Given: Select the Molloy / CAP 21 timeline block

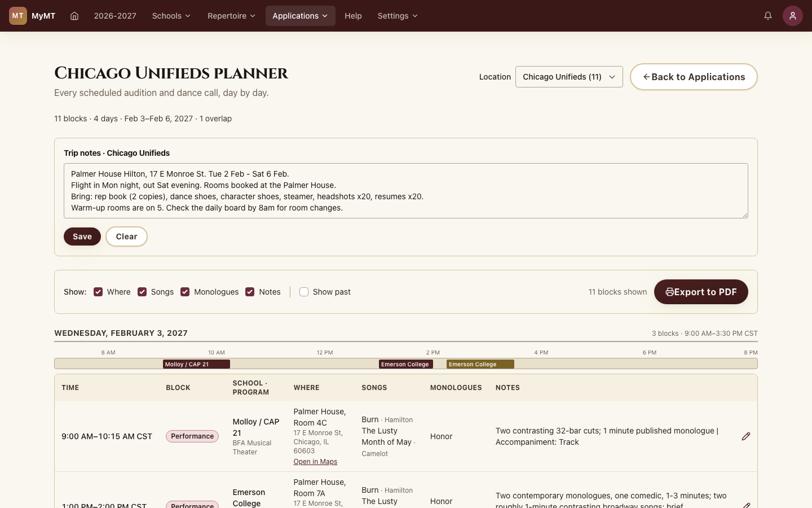Looking at the screenshot, I should coord(196,364).
